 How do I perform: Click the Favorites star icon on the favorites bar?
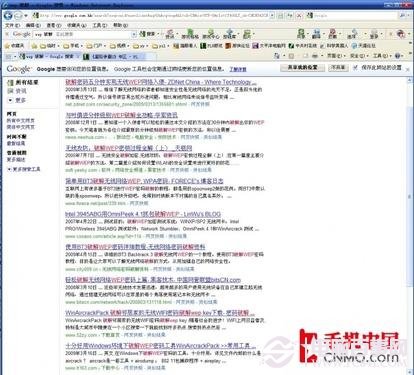click(8, 46)
